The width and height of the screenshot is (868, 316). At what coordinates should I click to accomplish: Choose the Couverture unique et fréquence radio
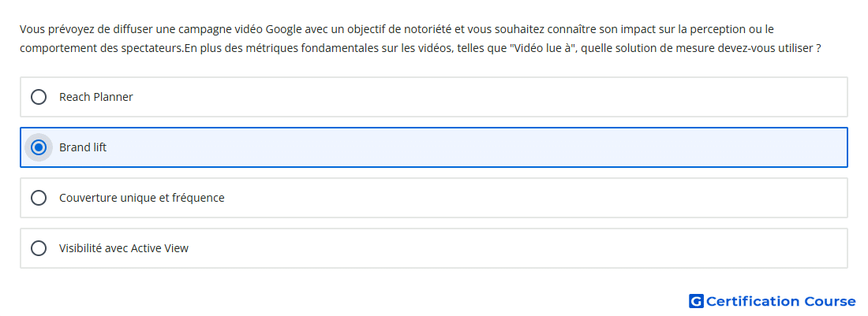tap(39, 198)
